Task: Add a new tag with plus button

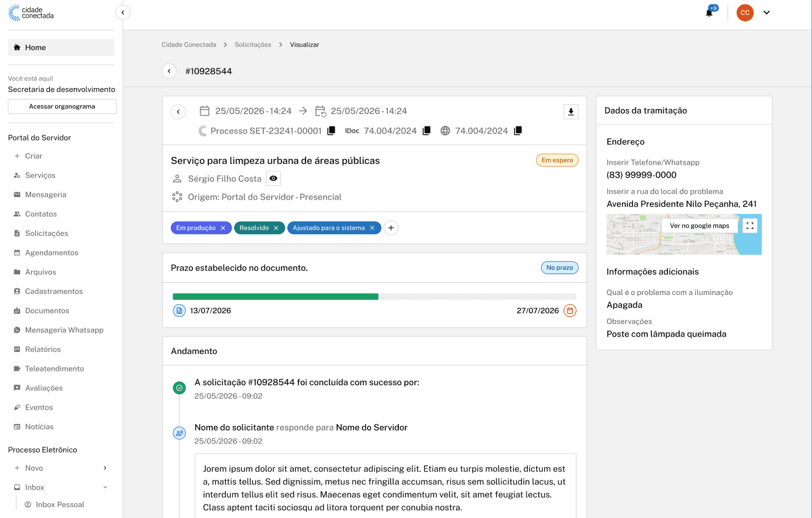Action: 390,228
